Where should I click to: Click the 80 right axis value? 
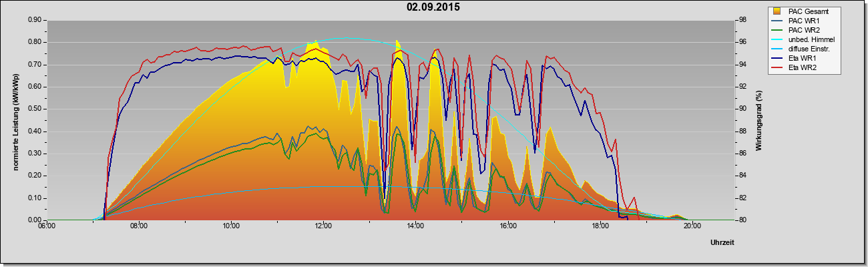(x=744, y=220)
